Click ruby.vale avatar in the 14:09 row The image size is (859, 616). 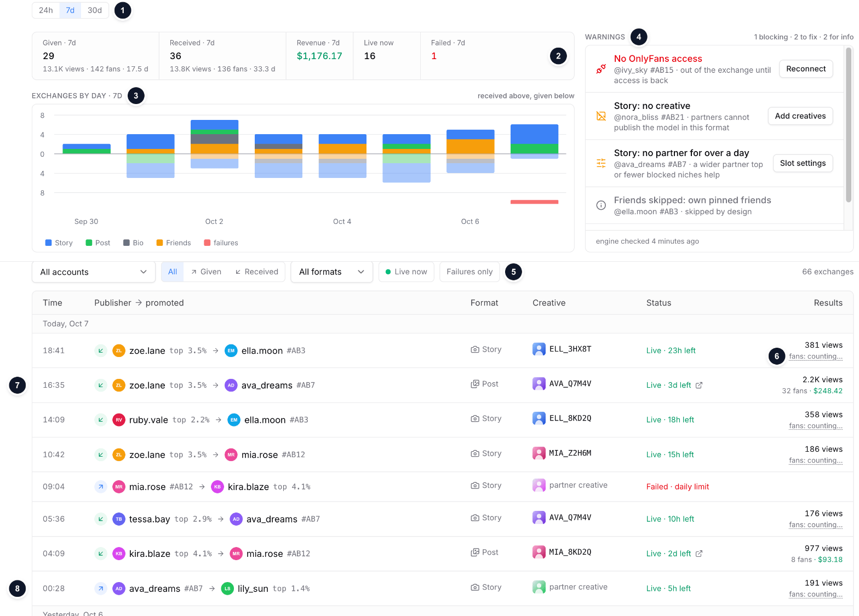119,420
